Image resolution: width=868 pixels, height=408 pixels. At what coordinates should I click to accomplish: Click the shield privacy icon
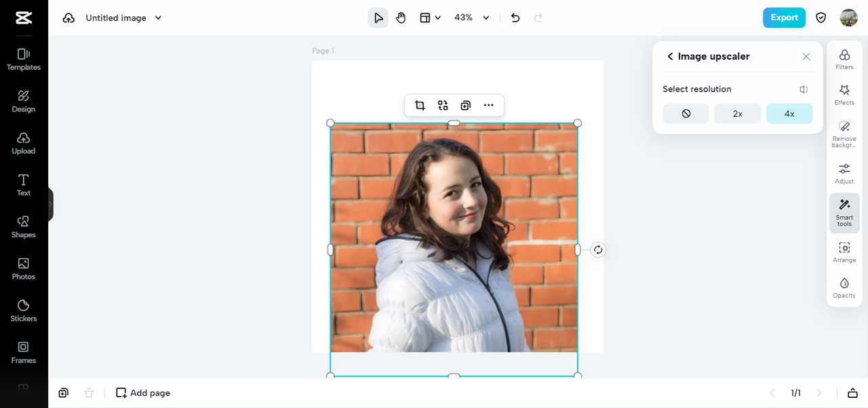[x=821, y=18]
